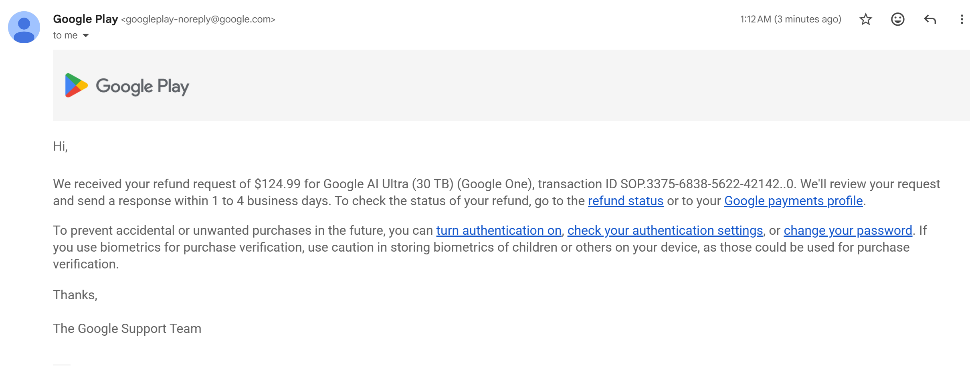Click the sender name Google Play

pyautogui.click(x=85, y=19)
